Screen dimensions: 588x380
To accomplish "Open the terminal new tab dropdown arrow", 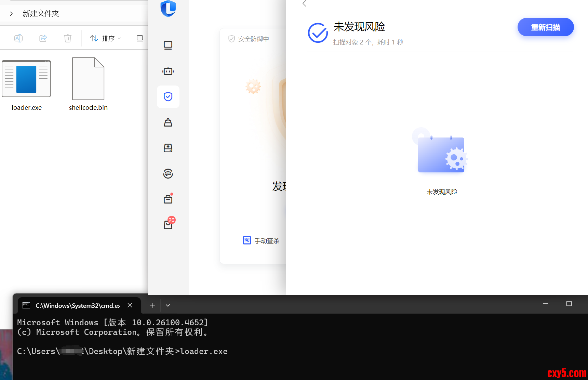I will coord(168,305).
